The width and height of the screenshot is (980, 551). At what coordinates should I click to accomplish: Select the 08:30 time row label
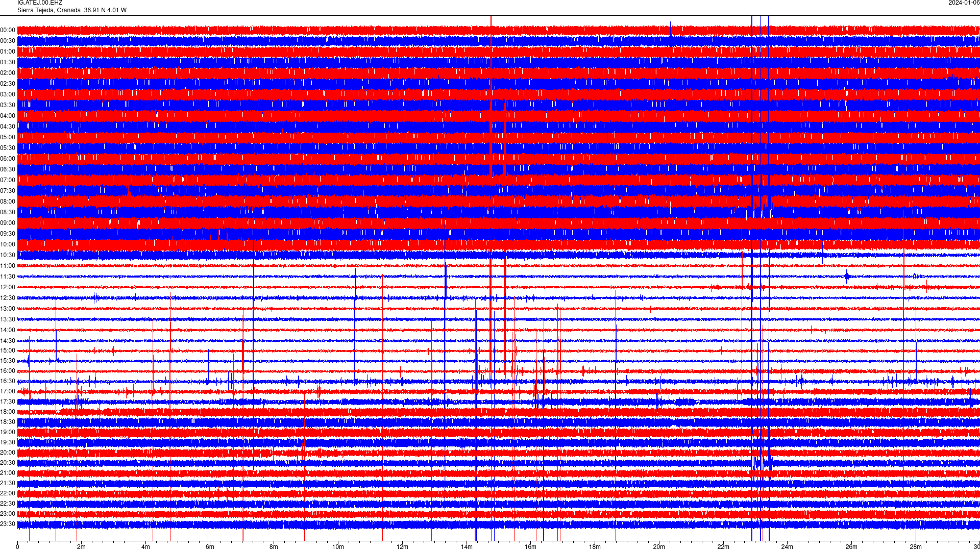coord(8,212)
